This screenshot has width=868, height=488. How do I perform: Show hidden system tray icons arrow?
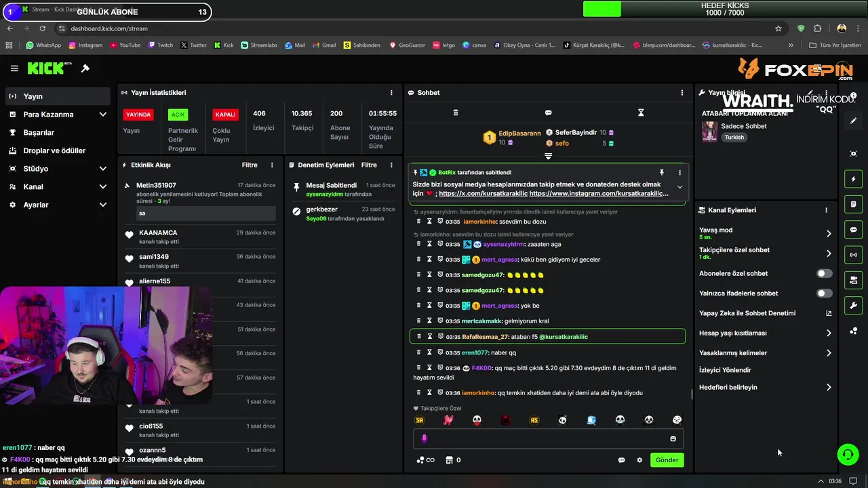coord(821,481)
